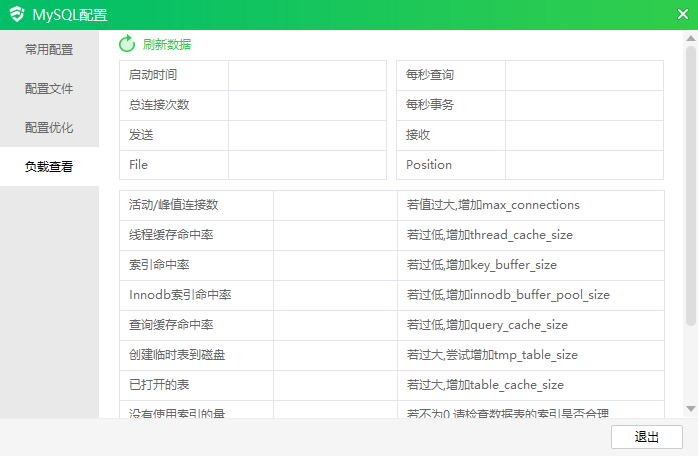Click the vertical scrollbar thumb
Viewport: 698px width, 456px height.
[x=691, y=185]
